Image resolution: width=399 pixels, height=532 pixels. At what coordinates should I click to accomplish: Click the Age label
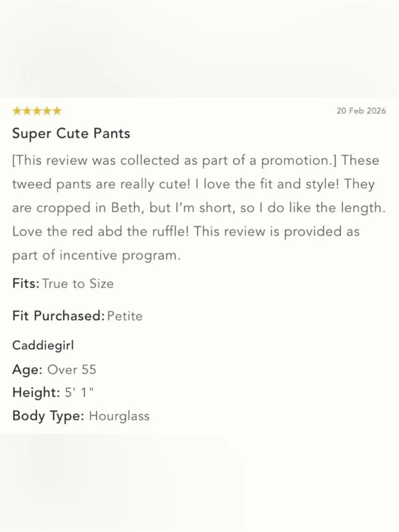[x=27, y=370]
